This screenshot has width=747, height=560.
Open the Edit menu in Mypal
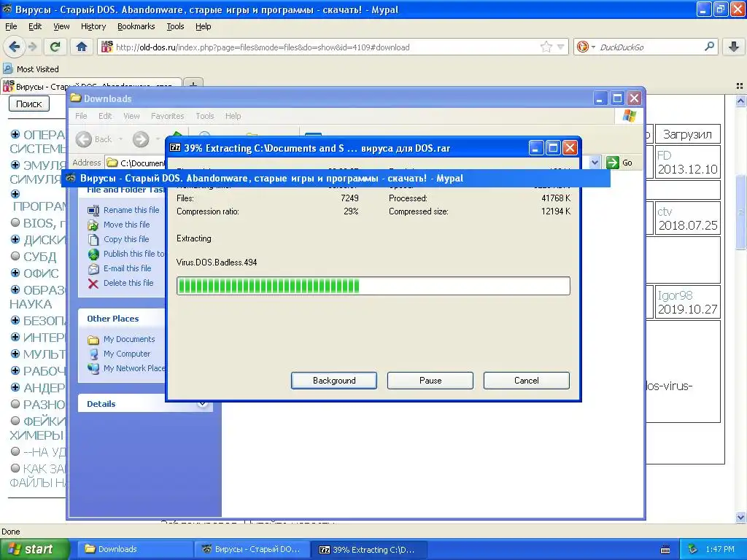pos(35,26)
